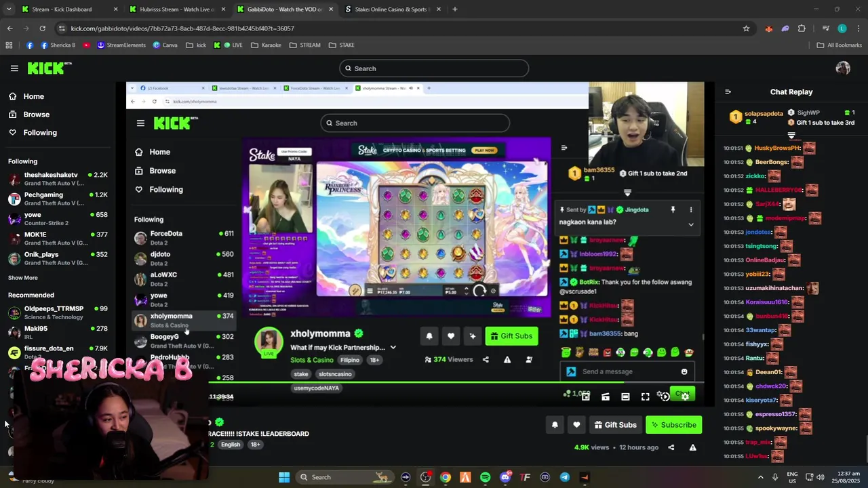The width and height of the screenshot is (868, 488).
Task: Click volume speaker icon in system tray
Action: 821,477
